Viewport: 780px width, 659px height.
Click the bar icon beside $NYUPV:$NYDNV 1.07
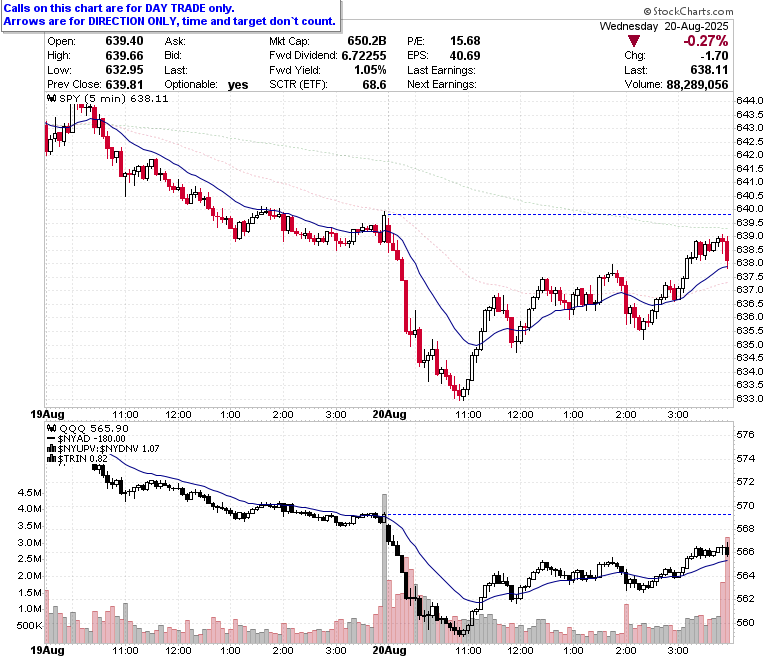tap(52, 449)
